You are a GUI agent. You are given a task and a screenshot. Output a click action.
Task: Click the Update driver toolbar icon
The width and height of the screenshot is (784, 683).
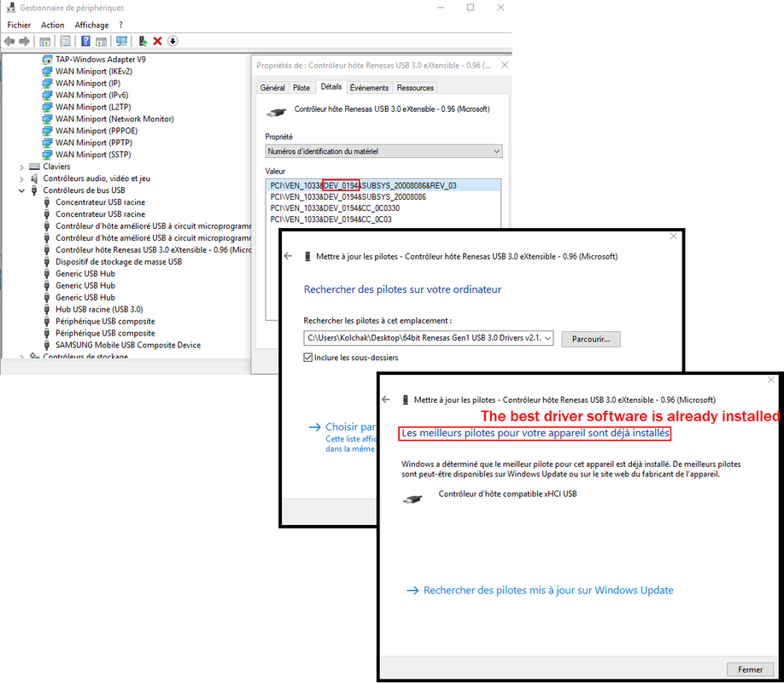tap(143, 41)
